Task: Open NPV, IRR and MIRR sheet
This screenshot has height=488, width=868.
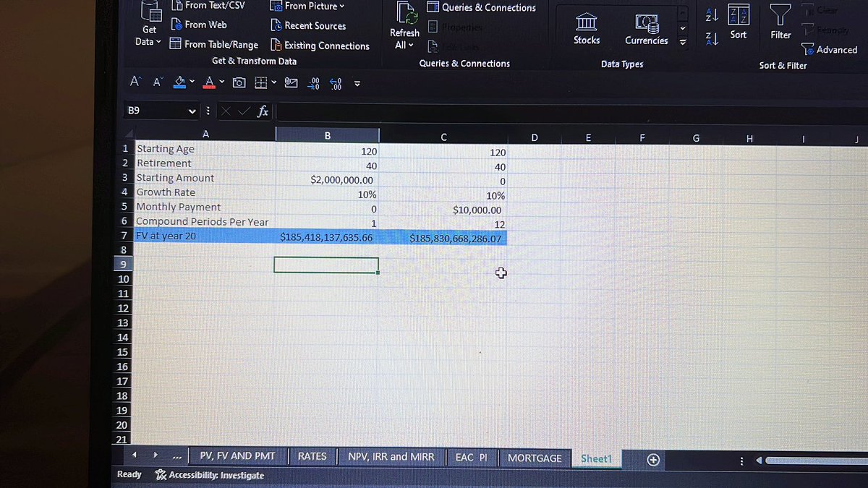Action: pos(391,456)
